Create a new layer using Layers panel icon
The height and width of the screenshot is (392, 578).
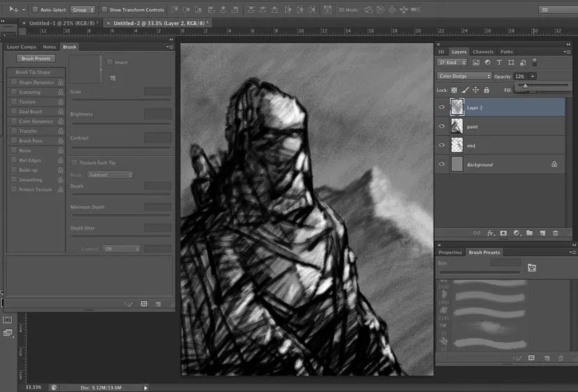[542, 233]
